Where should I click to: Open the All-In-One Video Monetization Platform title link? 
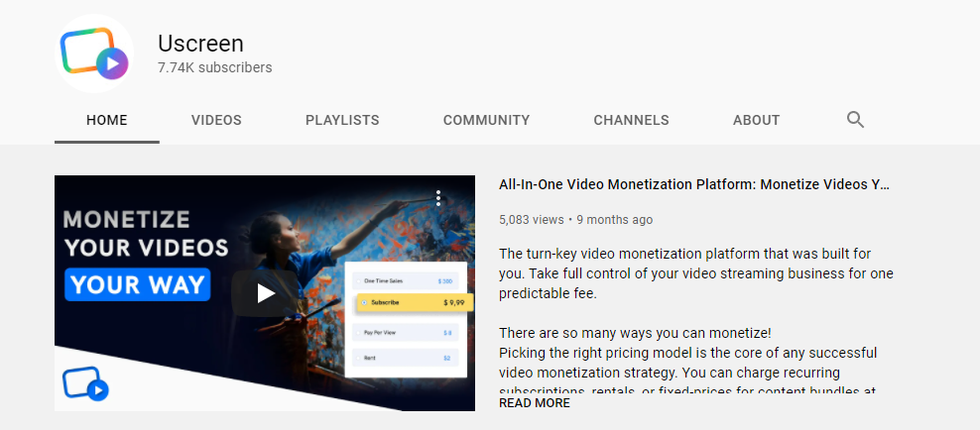coord(693,184)
